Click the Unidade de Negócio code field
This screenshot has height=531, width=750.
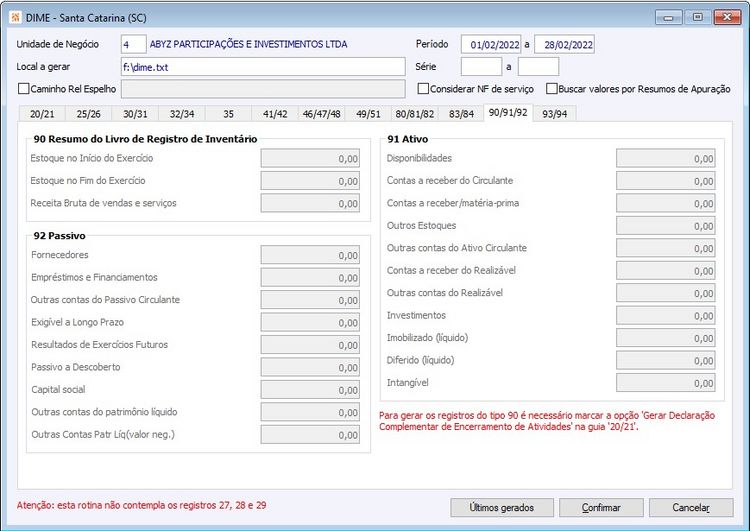point(133,44)
